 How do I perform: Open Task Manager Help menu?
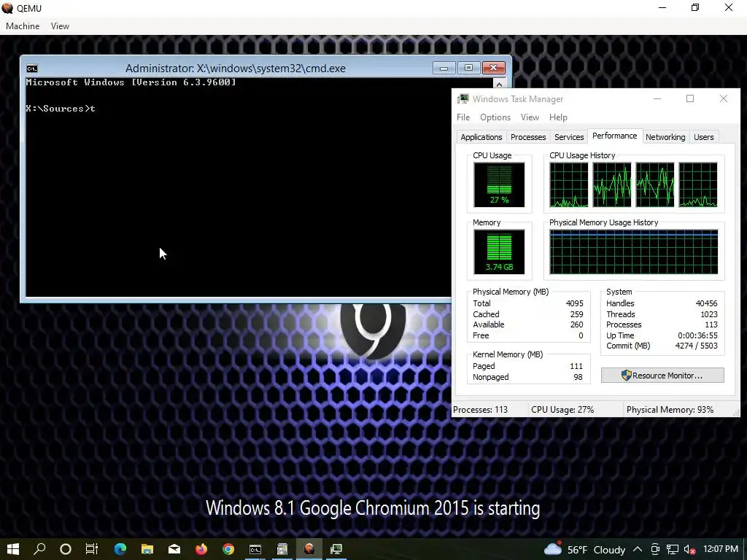[558, 117]
